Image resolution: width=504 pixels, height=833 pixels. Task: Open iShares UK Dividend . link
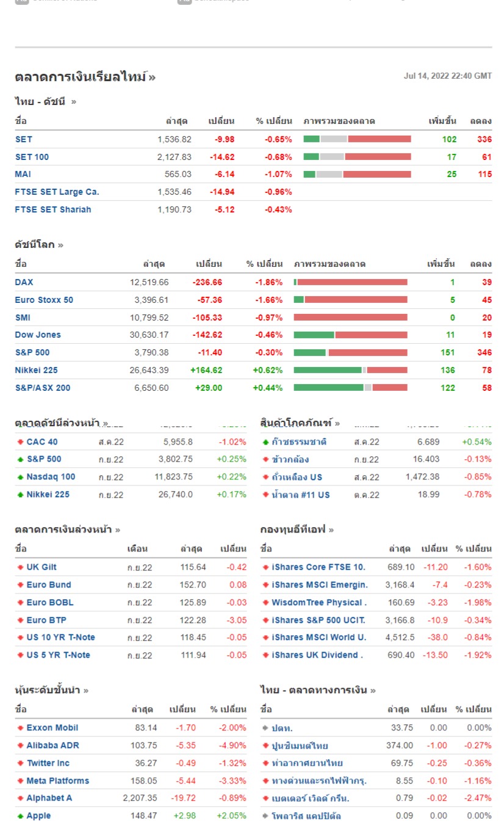(317, 655)
